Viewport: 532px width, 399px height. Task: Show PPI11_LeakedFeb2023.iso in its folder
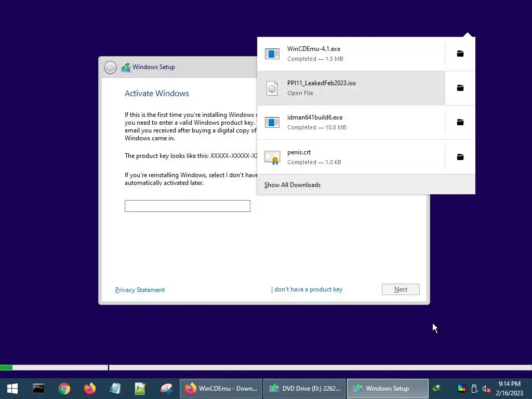coord(460,88)
